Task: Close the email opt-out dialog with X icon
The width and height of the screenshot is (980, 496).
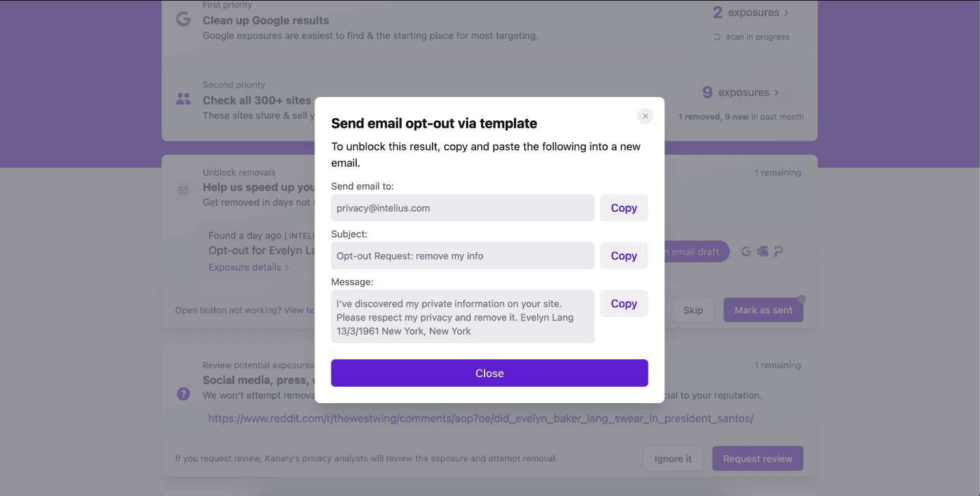Action: tap(645, 116)
